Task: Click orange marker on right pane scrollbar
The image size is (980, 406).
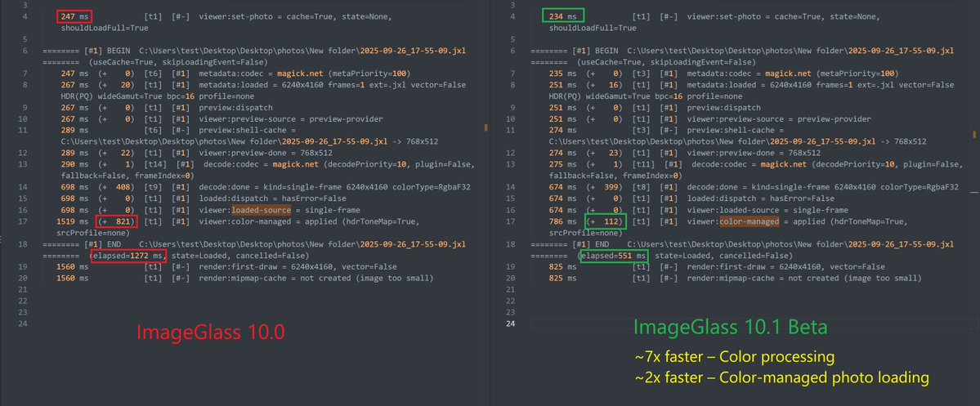Action: (976, 134)
